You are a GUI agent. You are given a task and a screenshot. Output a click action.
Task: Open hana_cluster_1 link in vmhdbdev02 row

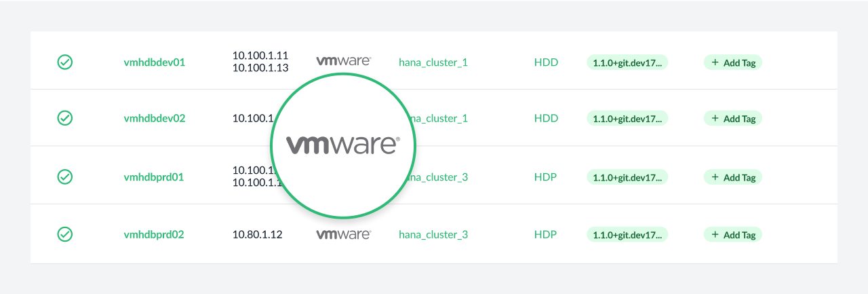(x=439, y=118)
